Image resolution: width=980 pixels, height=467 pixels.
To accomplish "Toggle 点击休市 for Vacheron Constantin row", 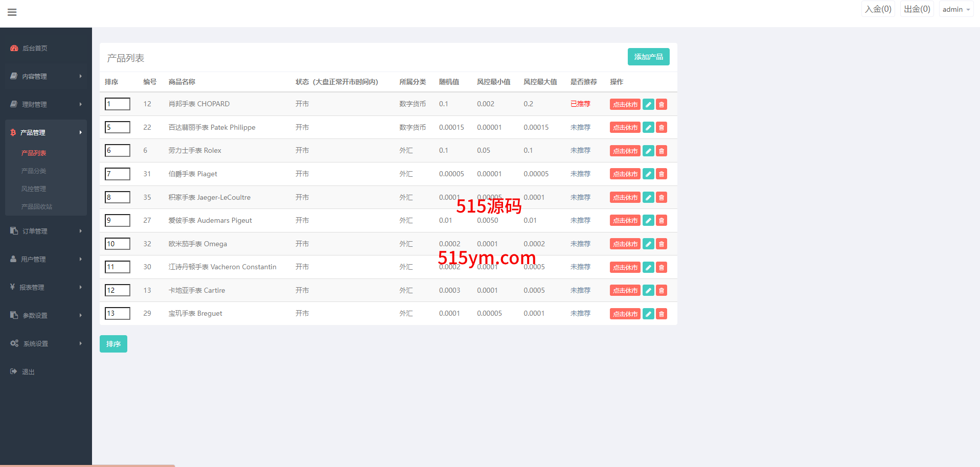I will point(625,267).
